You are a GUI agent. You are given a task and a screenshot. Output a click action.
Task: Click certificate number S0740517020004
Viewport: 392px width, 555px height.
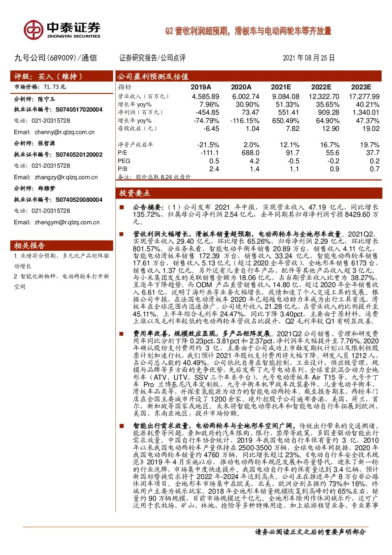79,110
